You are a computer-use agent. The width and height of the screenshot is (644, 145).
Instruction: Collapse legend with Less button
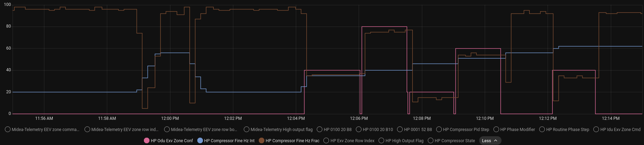click(490, 140)
